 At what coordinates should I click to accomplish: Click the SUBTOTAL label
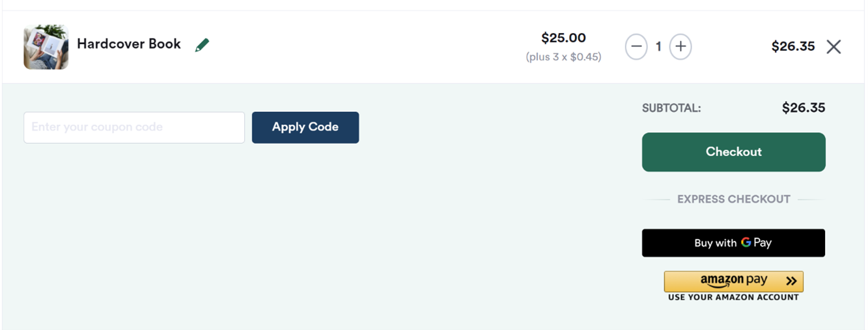click(671, 108)
